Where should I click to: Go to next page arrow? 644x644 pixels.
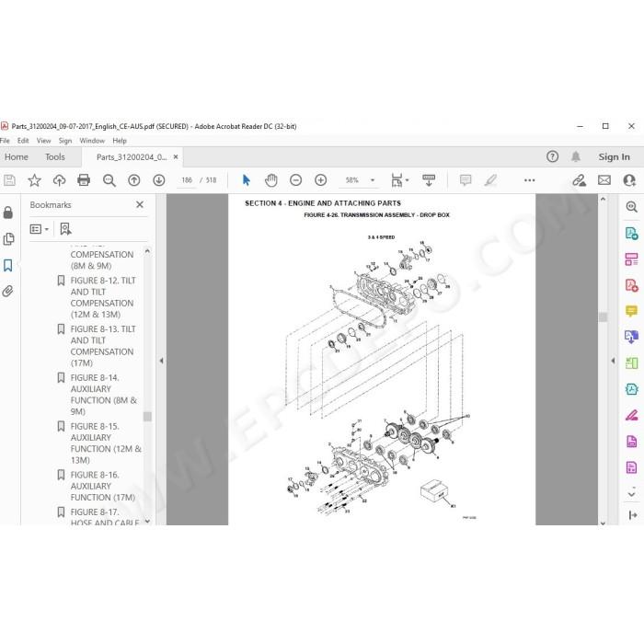click(x=159, y=180)
